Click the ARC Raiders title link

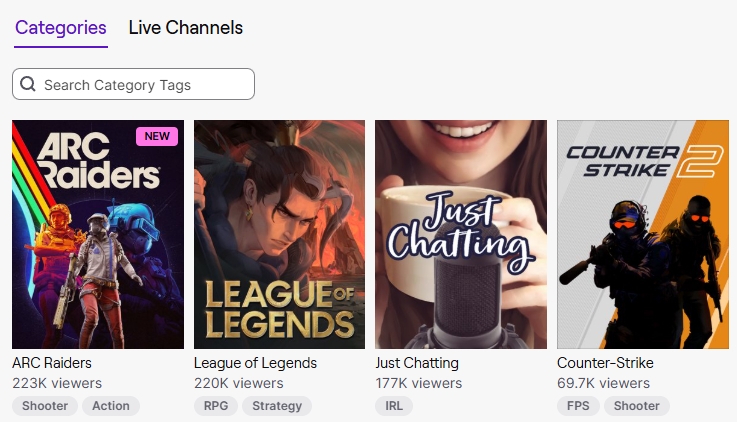[x=52, y=363]
